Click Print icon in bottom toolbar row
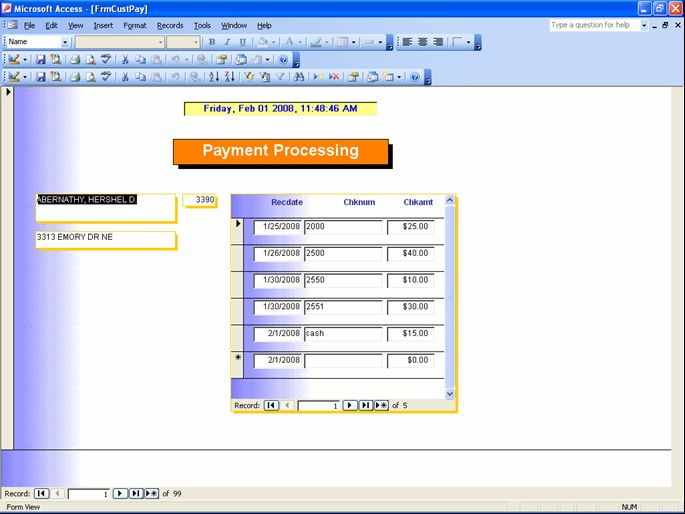685x514 pixels. pyautogui.click(x=75, y=77)
